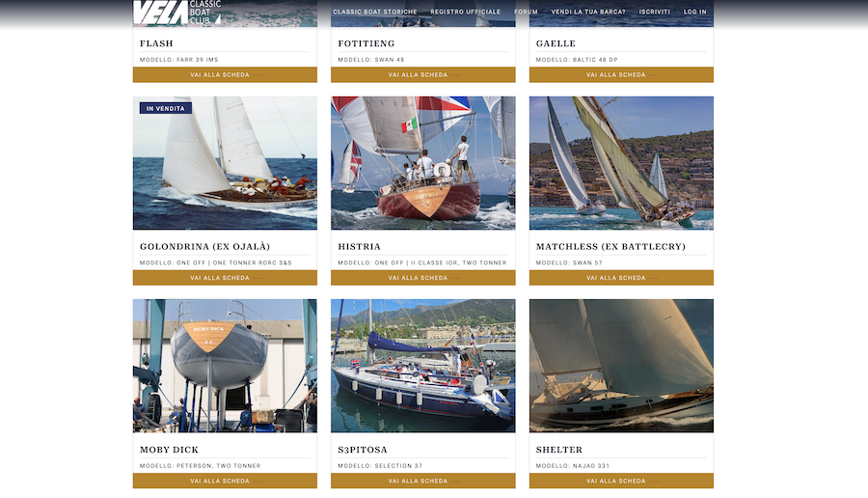The width and height of the screenshot is (868, 498).
Task: Click Vai alla scheda under Moby Dick
Action: point(225,481)
